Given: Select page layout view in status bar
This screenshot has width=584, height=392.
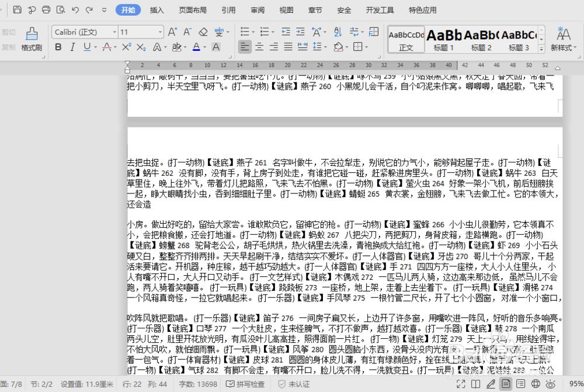Looking at the screenshot, I should 506,384.
